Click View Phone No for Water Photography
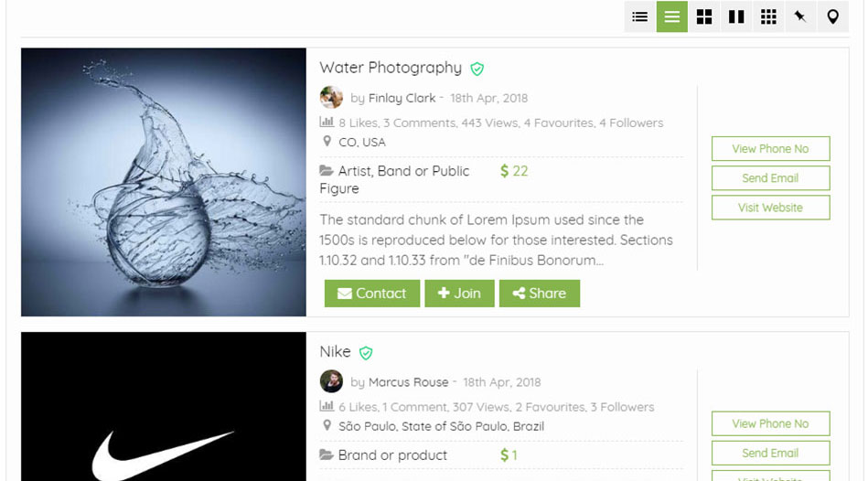The height and width of the screenshot is (481, 868). [x=770, y=149]
